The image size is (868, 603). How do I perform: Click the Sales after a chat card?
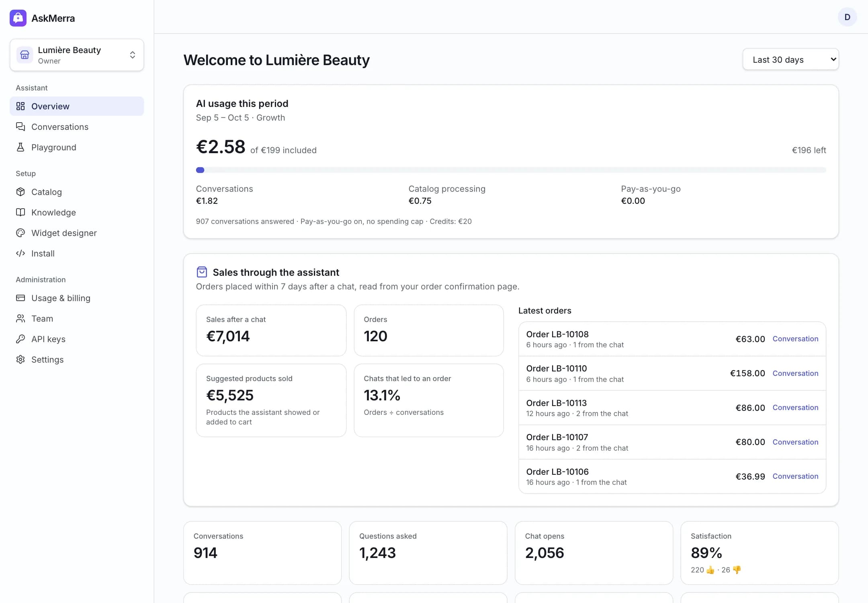click(271, 330)
